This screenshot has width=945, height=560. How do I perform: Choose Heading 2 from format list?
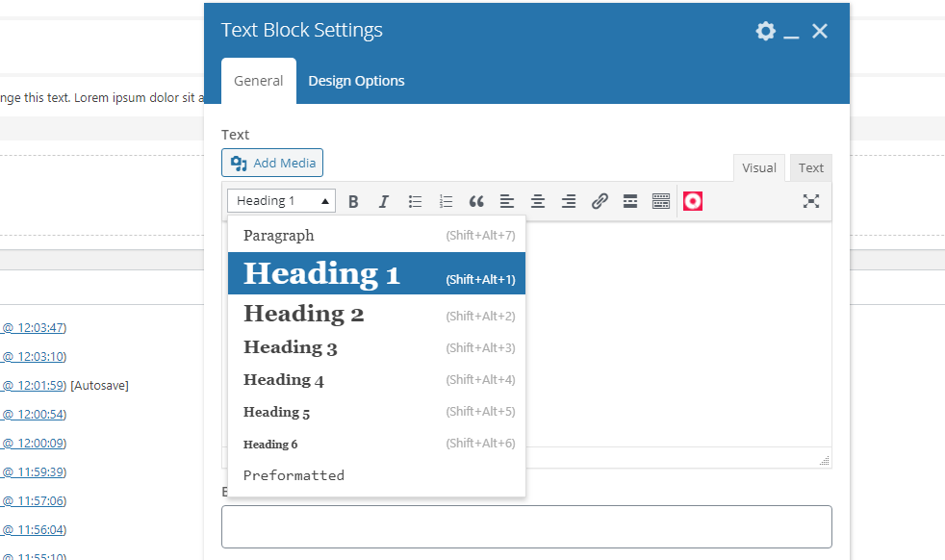[x=376, y=314]
